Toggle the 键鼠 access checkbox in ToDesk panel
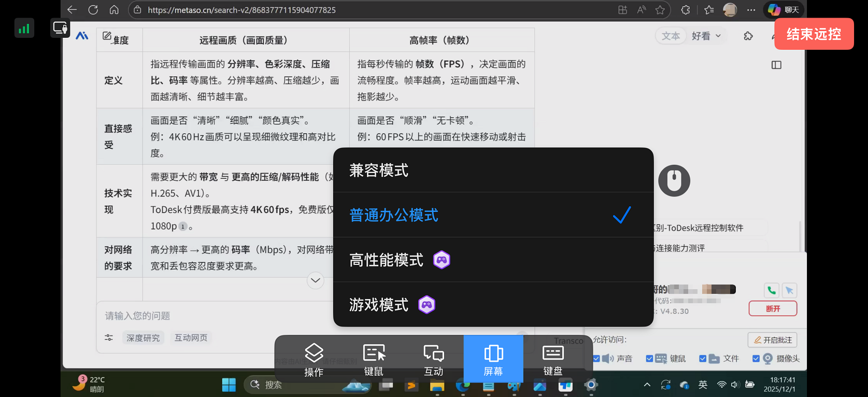 [649, 358]
